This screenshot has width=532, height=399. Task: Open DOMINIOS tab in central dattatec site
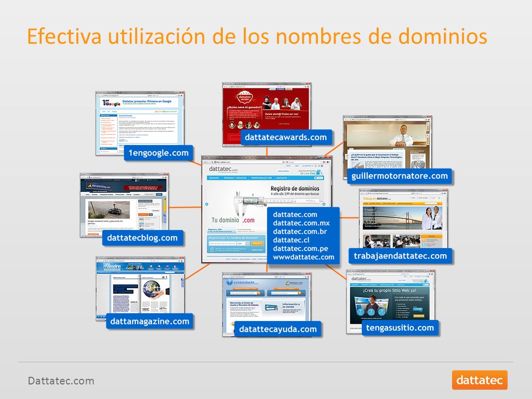(x=214, y=178)
